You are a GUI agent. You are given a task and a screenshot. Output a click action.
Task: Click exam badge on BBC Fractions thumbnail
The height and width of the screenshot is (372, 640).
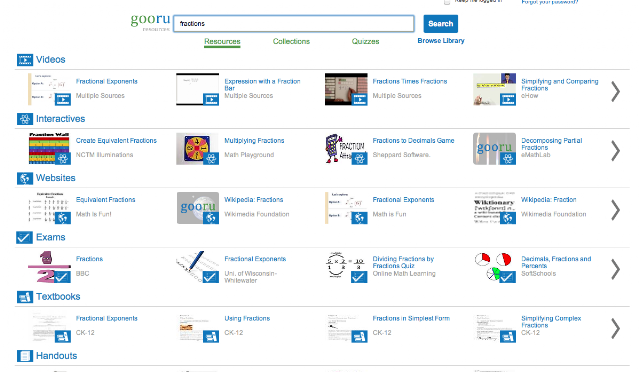click(63, 277)
